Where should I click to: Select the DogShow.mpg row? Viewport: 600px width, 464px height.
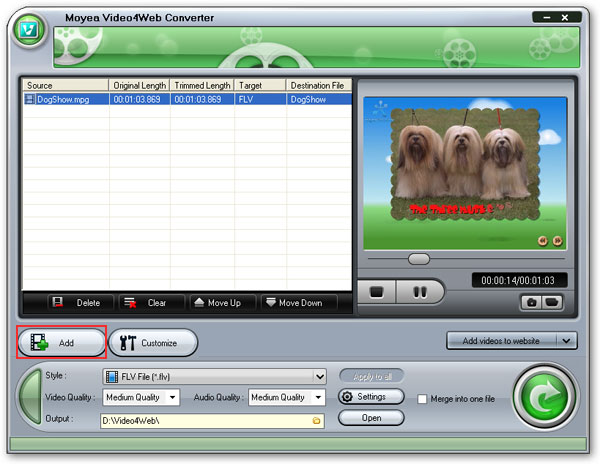[187, 99]
